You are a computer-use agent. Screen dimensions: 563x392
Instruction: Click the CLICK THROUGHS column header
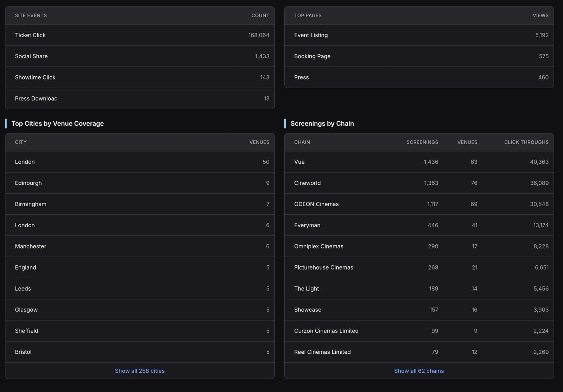click(x=526, y=142)
